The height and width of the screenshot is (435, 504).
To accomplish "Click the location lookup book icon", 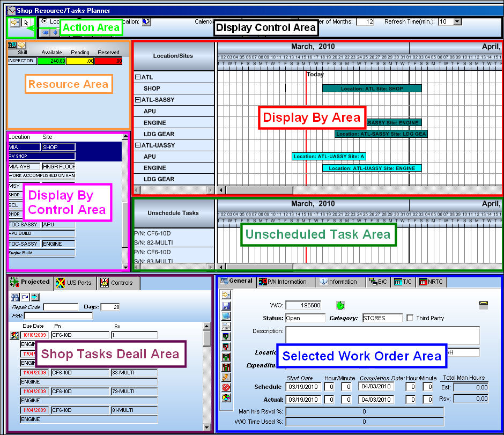I will (x=146, y=21).
